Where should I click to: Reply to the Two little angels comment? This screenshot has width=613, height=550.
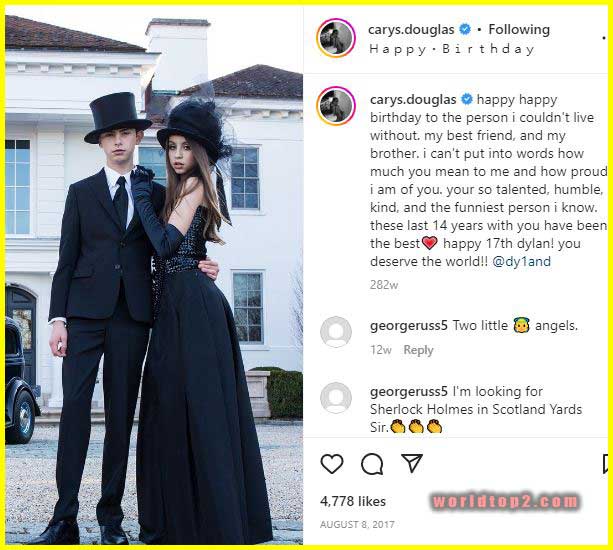(418, 350)
